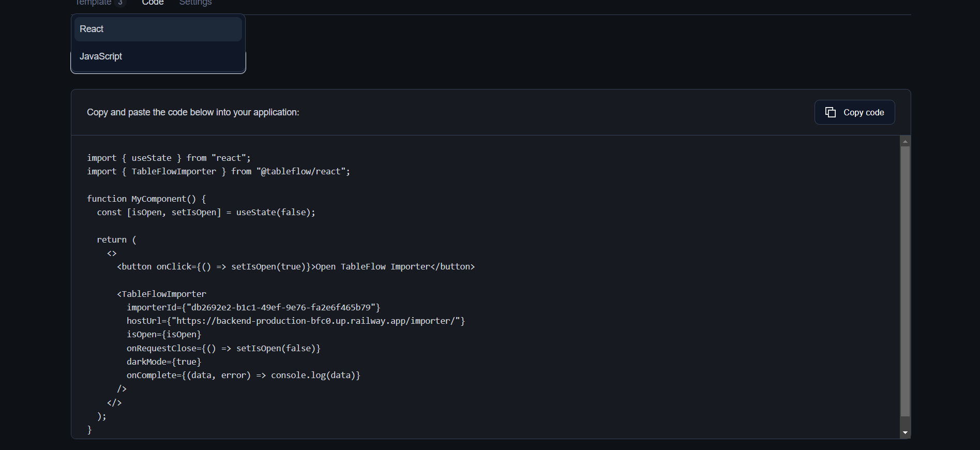Click the useState(false) const line
Image resolution: width=980 pixels, height=450 pixels.
[206, 212]
